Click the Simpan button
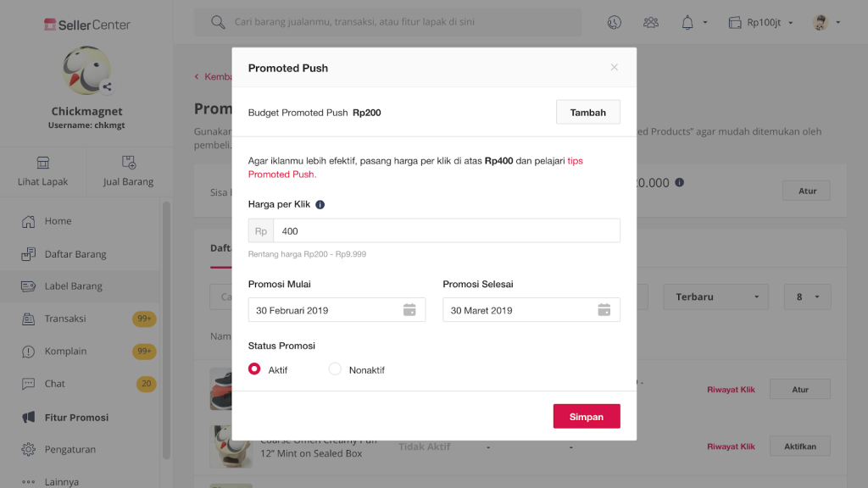 pos(587,416)
